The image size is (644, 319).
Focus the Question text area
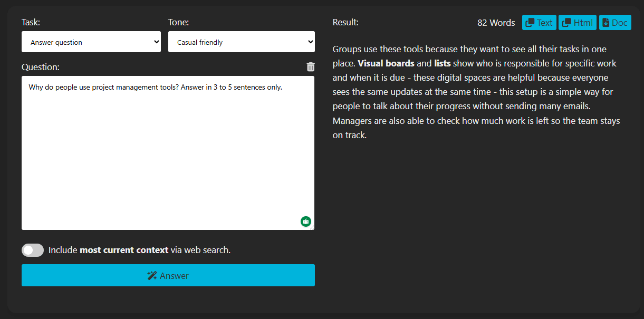coord(168,153)
